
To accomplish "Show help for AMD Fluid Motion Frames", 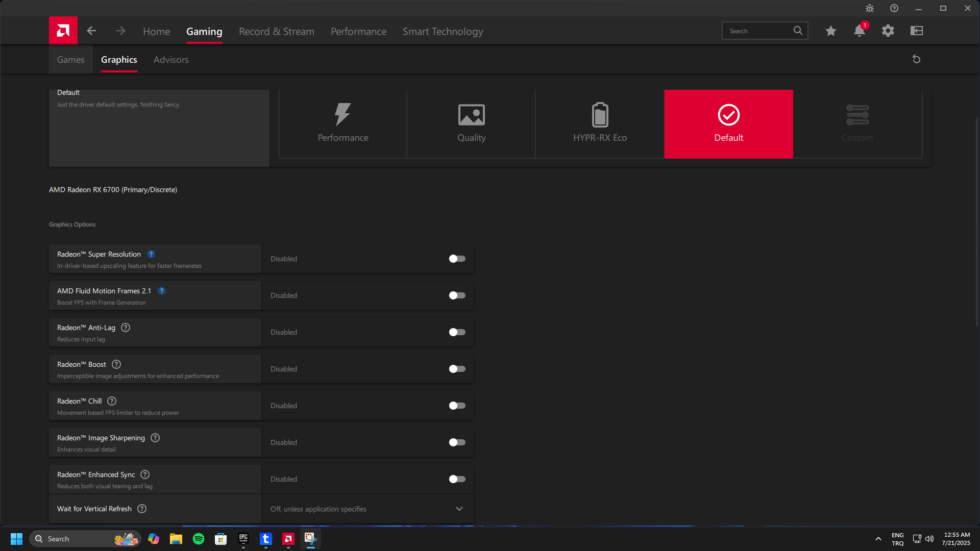I will 162,291.
